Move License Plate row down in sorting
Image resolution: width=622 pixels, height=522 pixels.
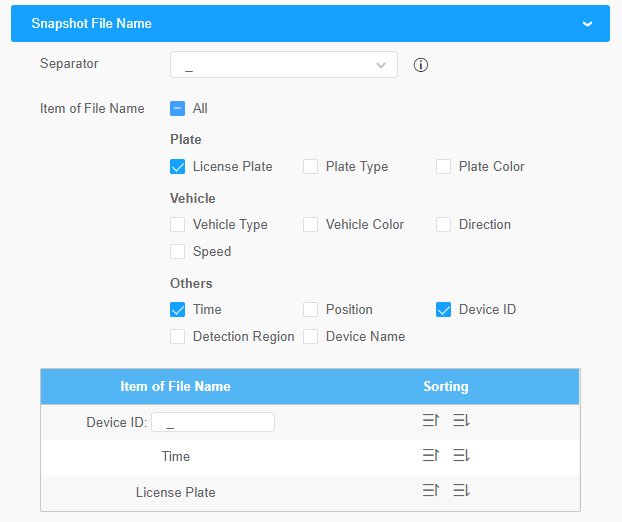(461, 491)
